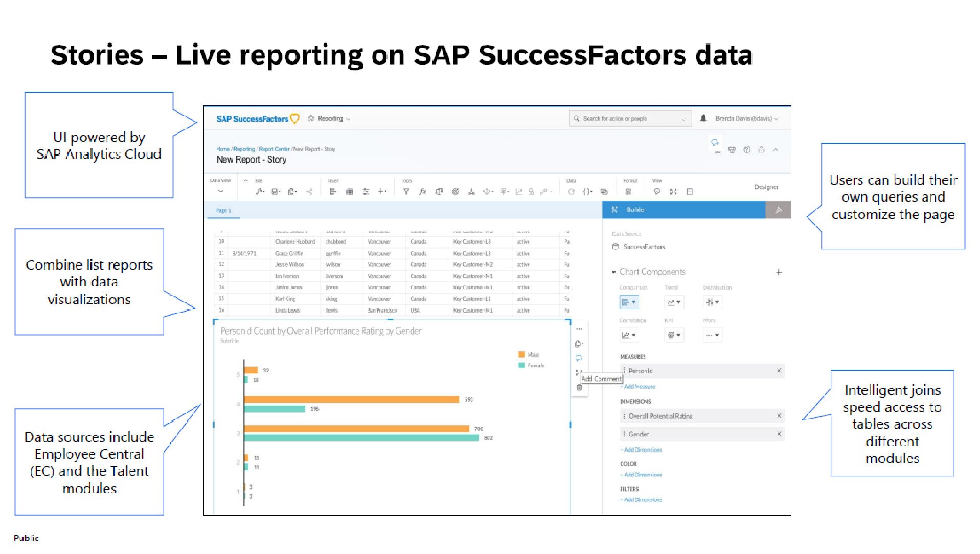Open the formula (fx) editor icon
Image resolution: width=980 pixels, height=554 pixels.
tap(422, 191)
